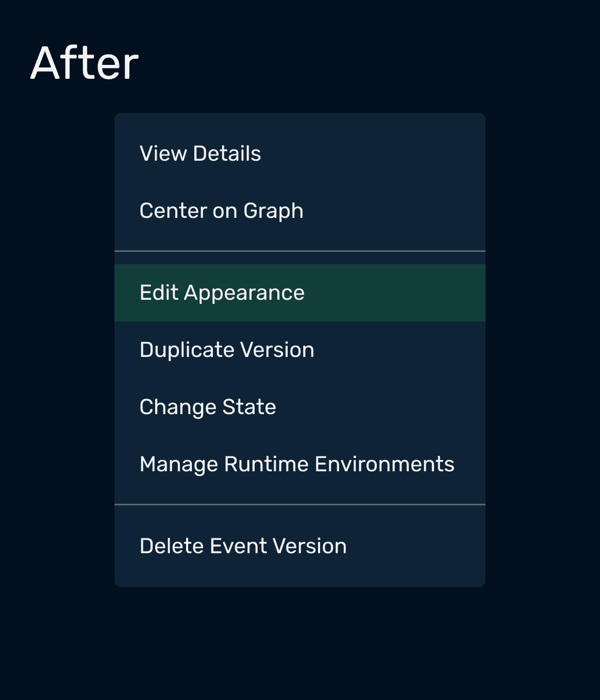Choose Center on Graph menu entry
Image resolution: width=600 pixels, height=700 pixels.
(299, 211)
